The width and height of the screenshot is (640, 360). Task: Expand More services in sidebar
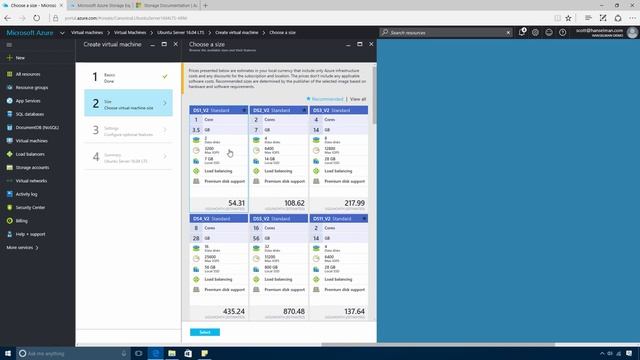[22, 247]
